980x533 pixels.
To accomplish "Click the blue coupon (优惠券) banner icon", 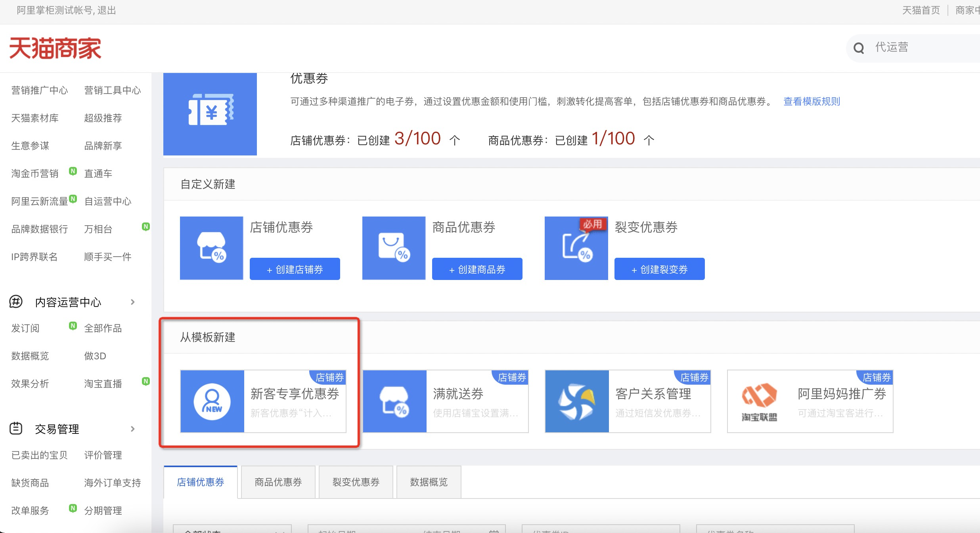I will (210, 114).
